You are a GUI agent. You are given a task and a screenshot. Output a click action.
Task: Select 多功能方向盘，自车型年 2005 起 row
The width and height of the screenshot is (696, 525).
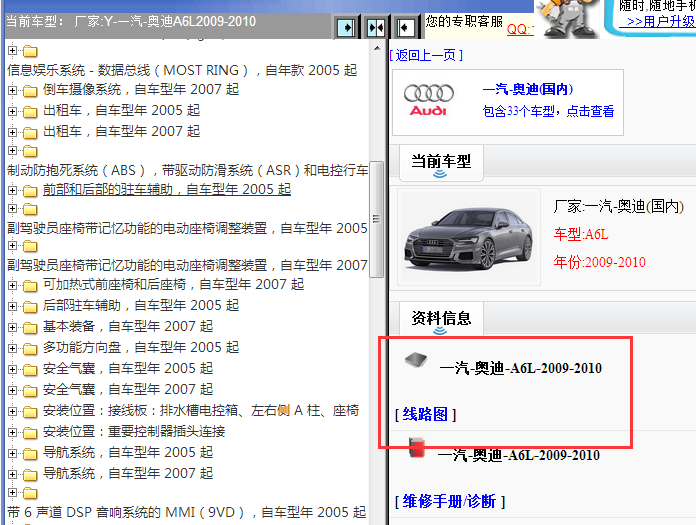[x=141, y=347]
